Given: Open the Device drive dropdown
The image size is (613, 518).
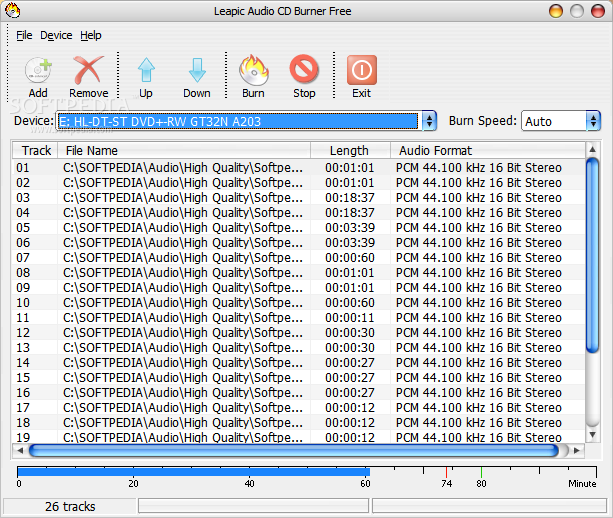Looking at the screenshot, I should (x=429, y=121).
